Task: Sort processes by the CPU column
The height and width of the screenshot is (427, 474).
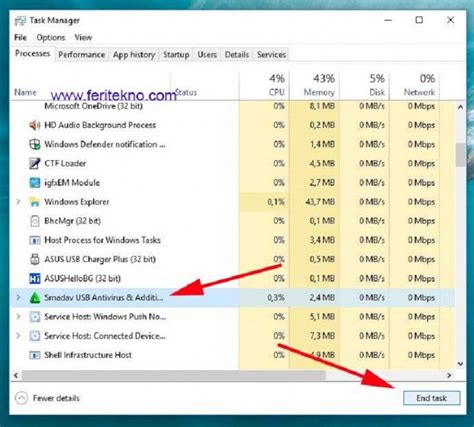Action: point(264,86)
